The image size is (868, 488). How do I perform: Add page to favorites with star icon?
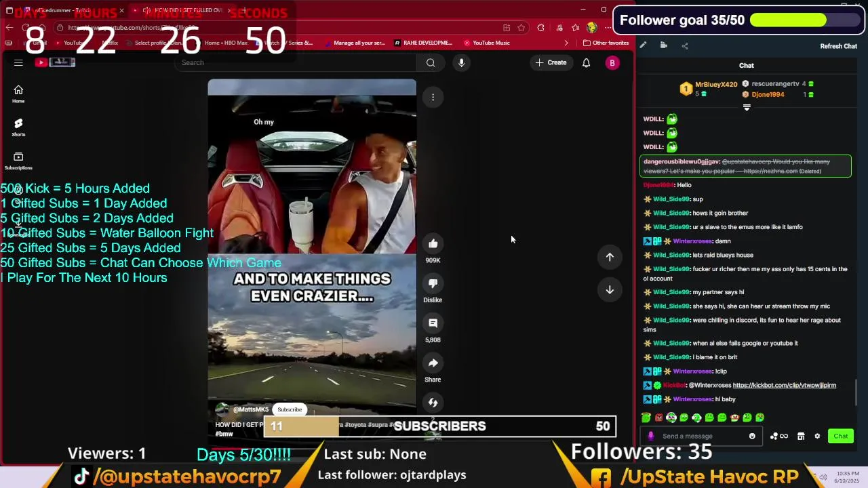coord(521,28)
